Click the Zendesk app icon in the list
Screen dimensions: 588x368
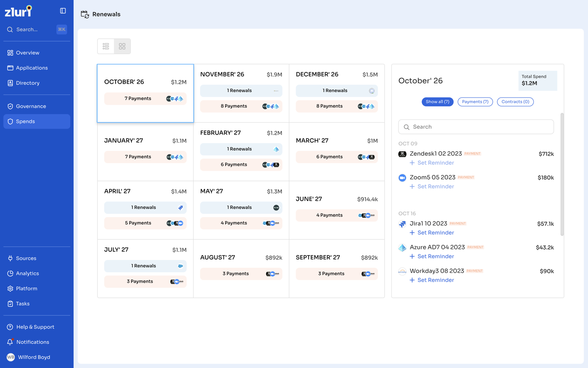[x=402, y=154]
